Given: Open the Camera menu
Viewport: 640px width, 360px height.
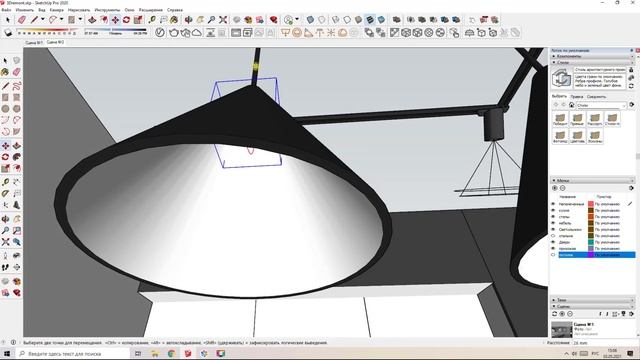Looking at the screenshot, I should coord(56,10).
